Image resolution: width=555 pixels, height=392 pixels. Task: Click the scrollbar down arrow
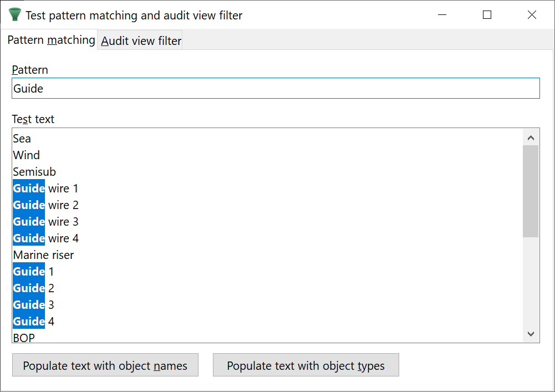531,334
